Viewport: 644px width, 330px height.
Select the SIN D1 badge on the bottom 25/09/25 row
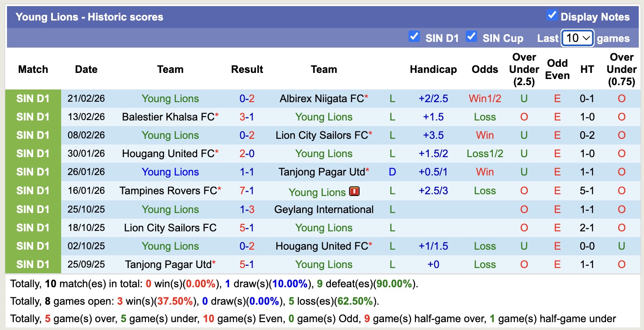pos(33,264)
